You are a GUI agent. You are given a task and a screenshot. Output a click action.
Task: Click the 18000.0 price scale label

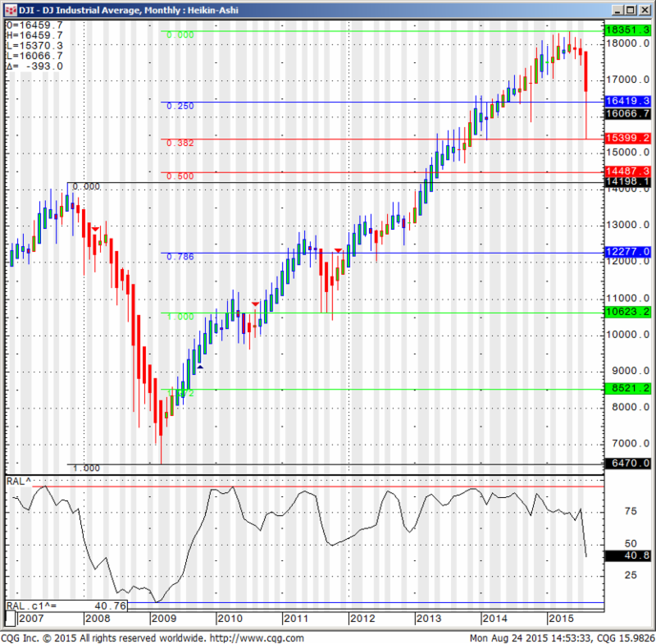(x=628, y=43)
